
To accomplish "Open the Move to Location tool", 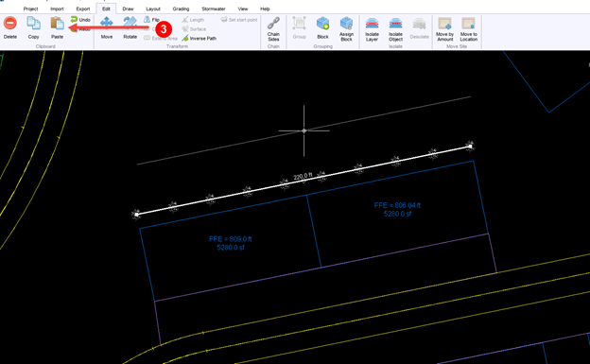I will [468, 28].
